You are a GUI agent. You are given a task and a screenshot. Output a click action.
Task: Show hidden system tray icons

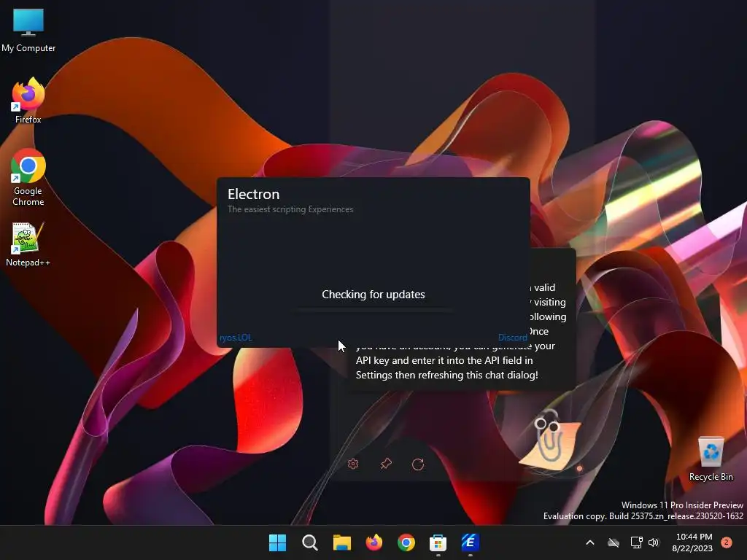coord(589,542)
